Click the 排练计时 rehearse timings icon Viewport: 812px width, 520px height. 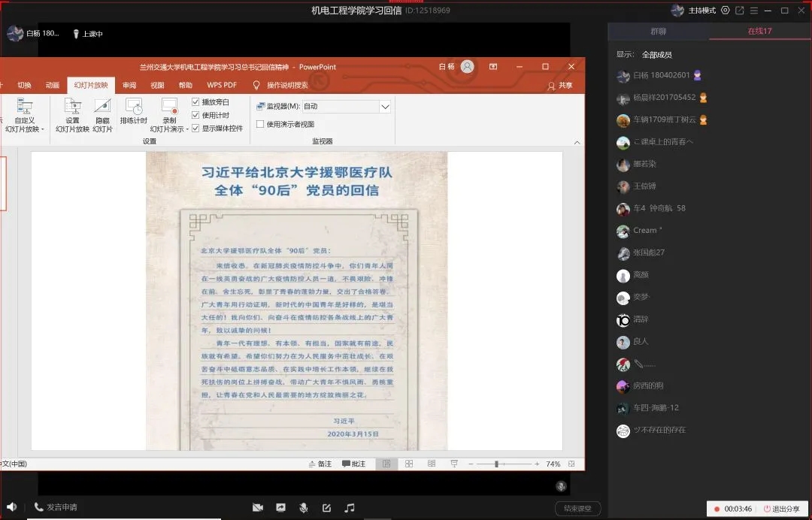tap(134, 107)
